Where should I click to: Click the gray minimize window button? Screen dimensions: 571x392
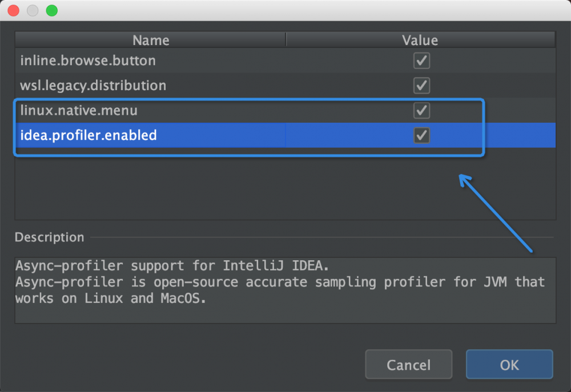click(33, 10)
